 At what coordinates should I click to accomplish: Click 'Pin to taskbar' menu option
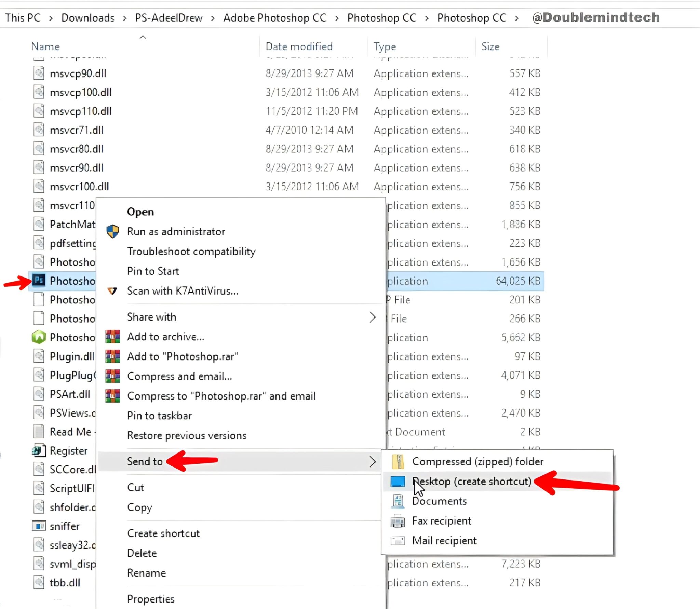[x=160, y=415]
